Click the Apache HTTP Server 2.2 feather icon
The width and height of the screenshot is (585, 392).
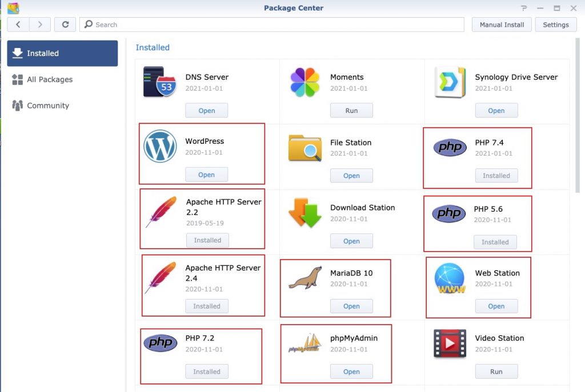click(161, 212)
